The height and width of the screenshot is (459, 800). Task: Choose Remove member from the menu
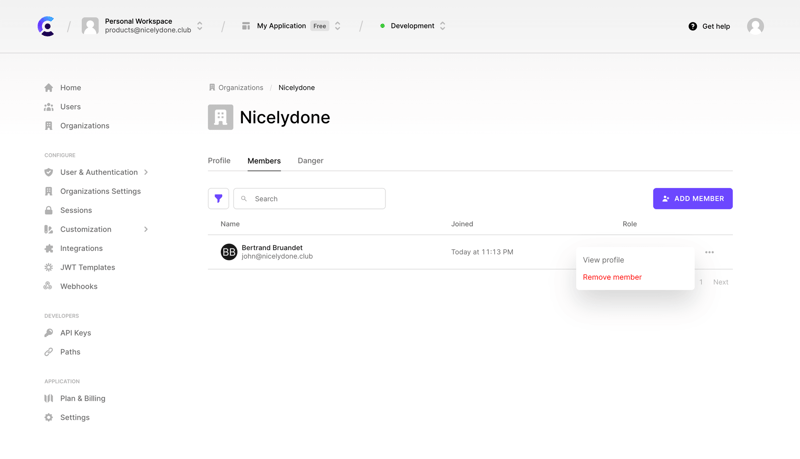[612, 277]
